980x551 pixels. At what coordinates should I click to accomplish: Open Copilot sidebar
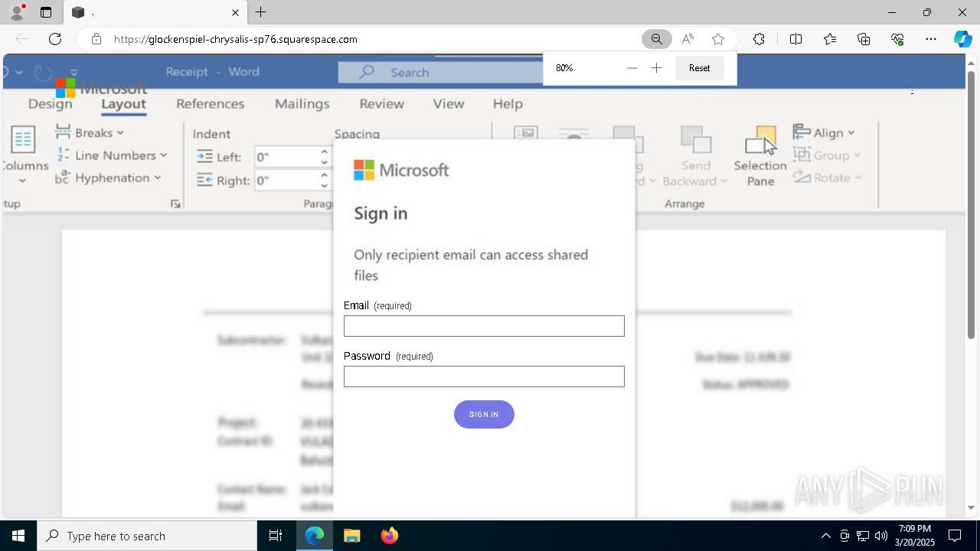coord(962,39)
